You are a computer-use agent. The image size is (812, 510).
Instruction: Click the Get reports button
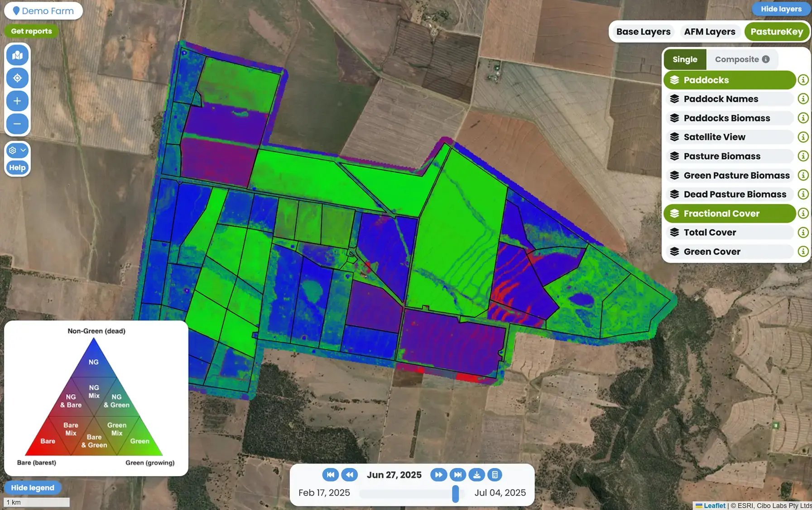[x=31, y=31]
